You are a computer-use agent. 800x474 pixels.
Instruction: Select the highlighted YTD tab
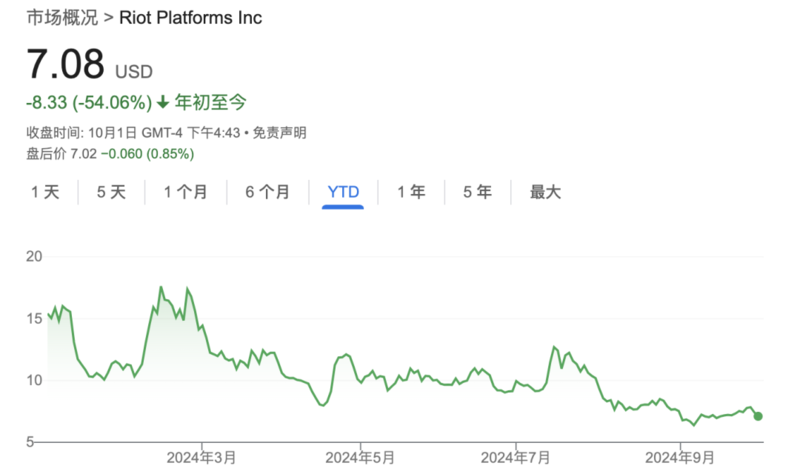click(343, 192)
